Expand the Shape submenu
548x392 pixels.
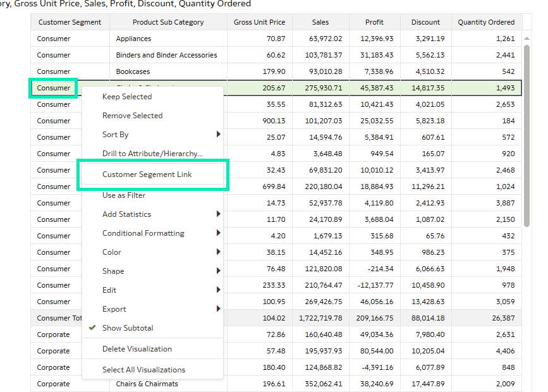pyautogui.click(x=152, y=271)
